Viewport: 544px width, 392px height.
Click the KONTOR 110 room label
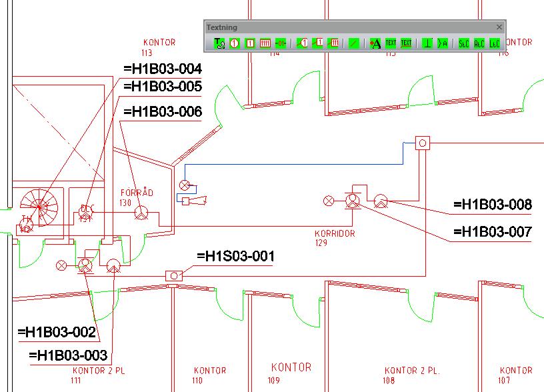click(209, 375)
